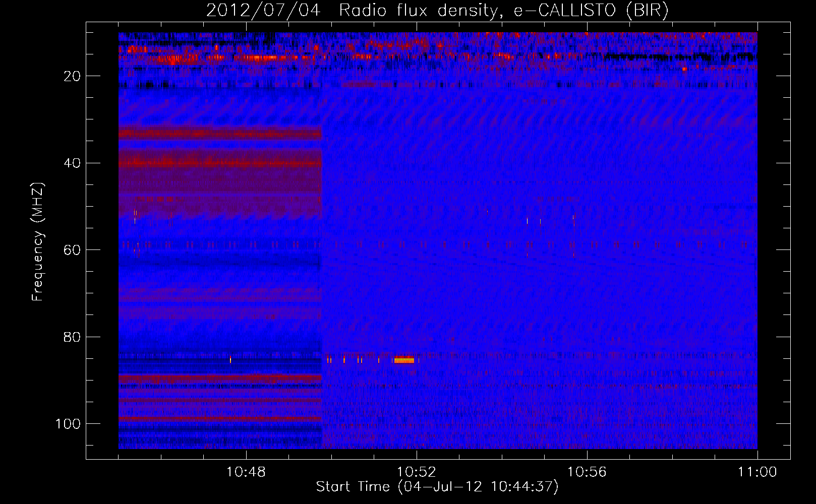Viewport: 816px width, 504px height.
Task: Click the 60 frequency tick label
Action: 72,250
